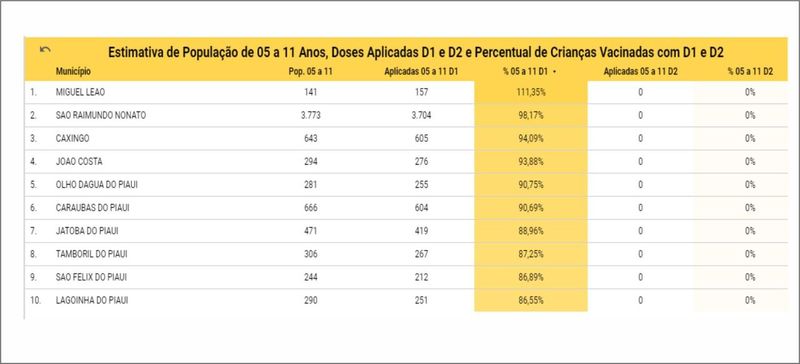
Task: Sort by the Município column header
Action: (73, 72)
